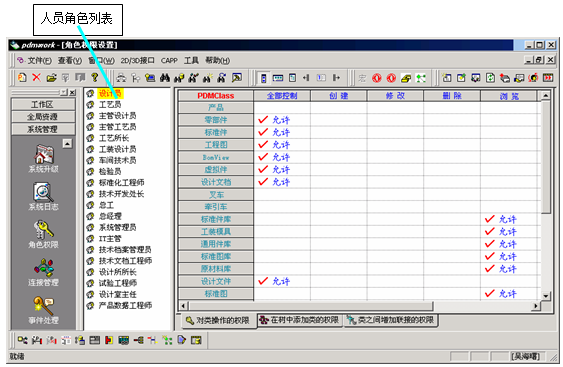Click the binoculars with yellow cylinder icon
Image resolution: width=563 pixels, height=367 pixels.
[x=179, y=78]
